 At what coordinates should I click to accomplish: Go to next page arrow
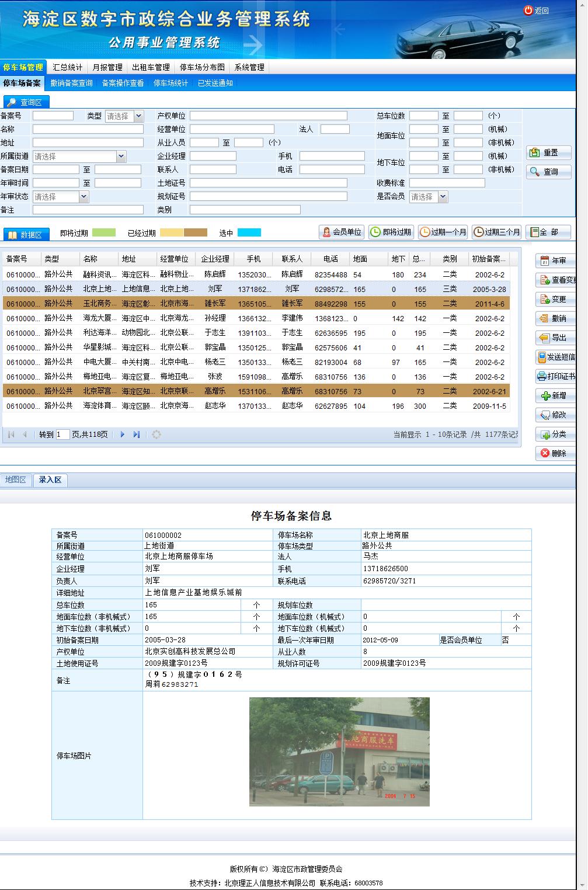[x=123, y=434]
